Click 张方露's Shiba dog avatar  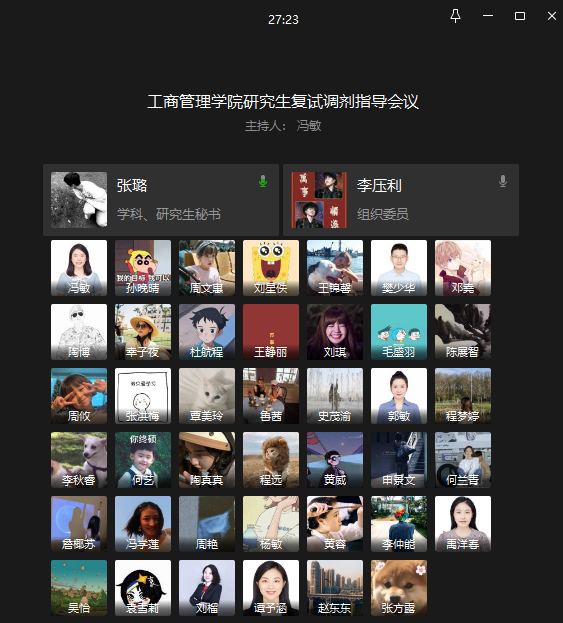tap(399, 588)
